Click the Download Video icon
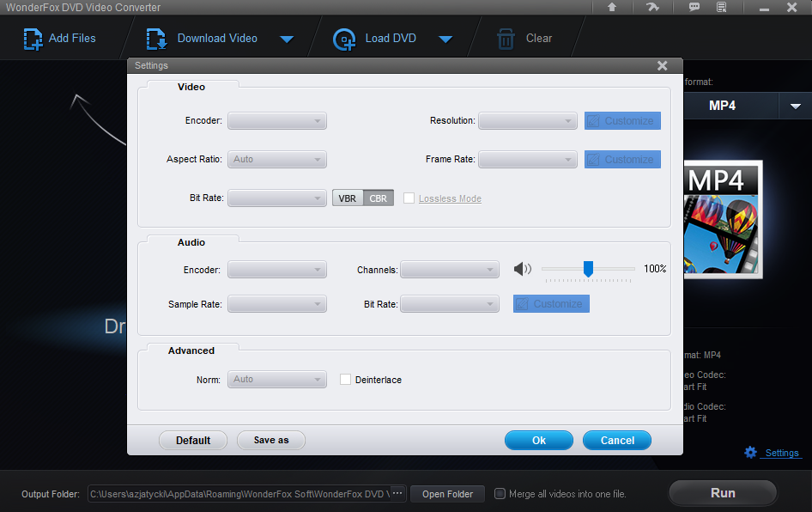 click(156, 40)
